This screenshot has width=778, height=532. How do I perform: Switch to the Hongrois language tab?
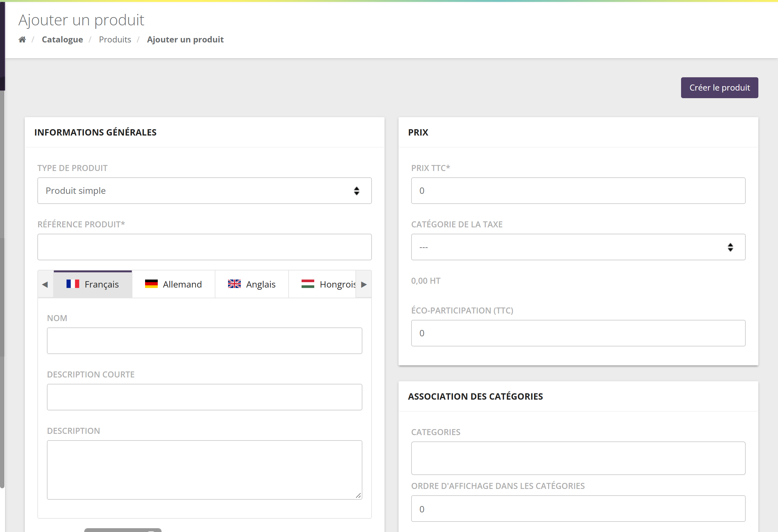point(322,284)
